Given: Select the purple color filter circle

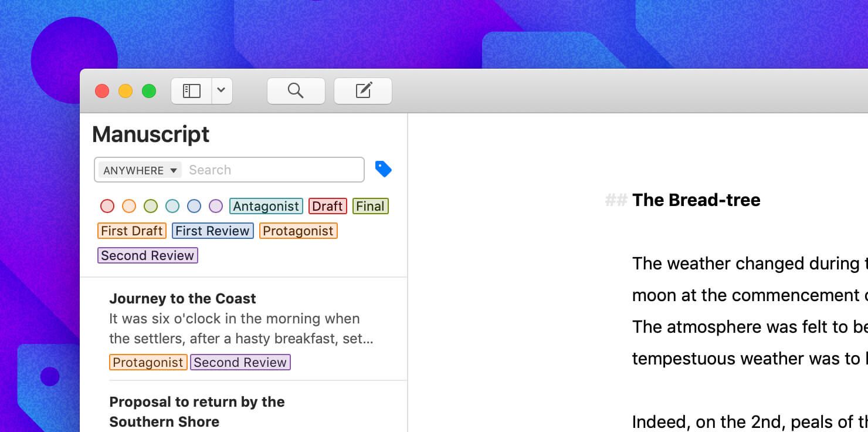Looking at the screenshot, I should tap(216, 206).
